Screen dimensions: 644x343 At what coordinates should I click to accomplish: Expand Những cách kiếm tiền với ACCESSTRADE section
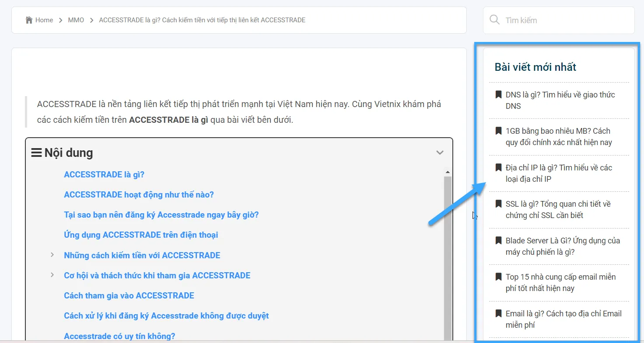point(52,255)
